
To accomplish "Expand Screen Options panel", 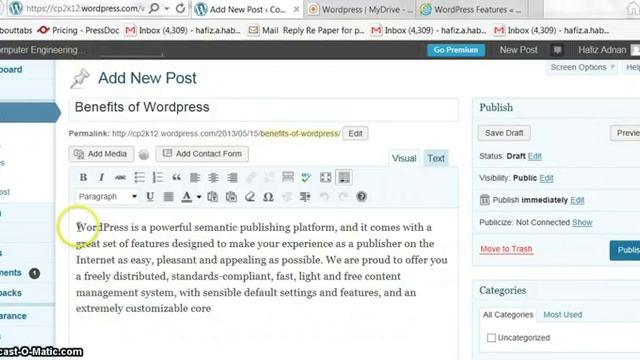I will (581, 67).
